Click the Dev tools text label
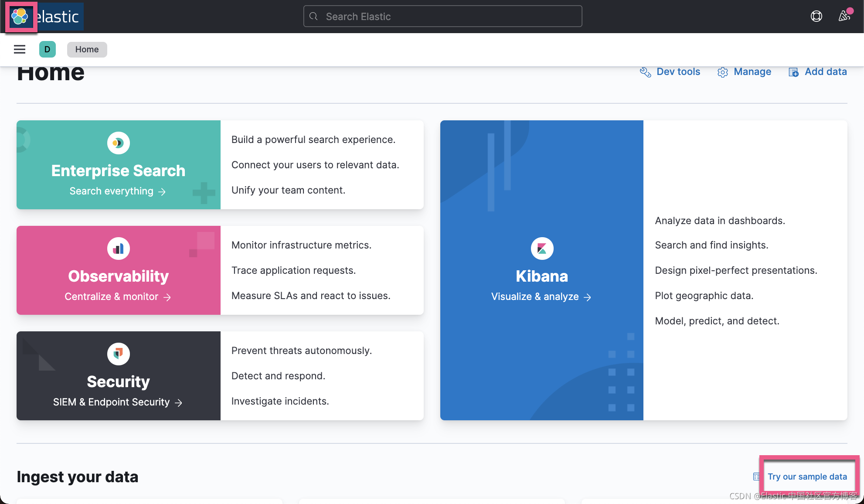Image resolution: width=864 pixels, height=504 pixels. point(678,72)
